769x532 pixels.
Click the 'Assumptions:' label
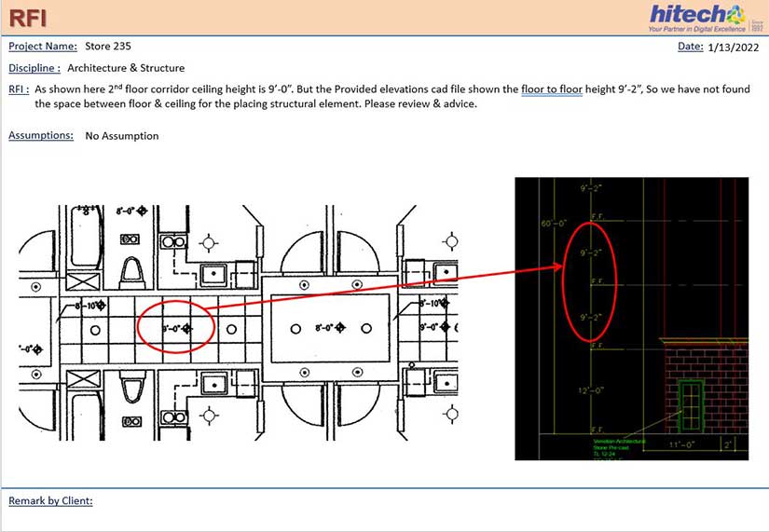pyautogui.click(x=41, y=135)
